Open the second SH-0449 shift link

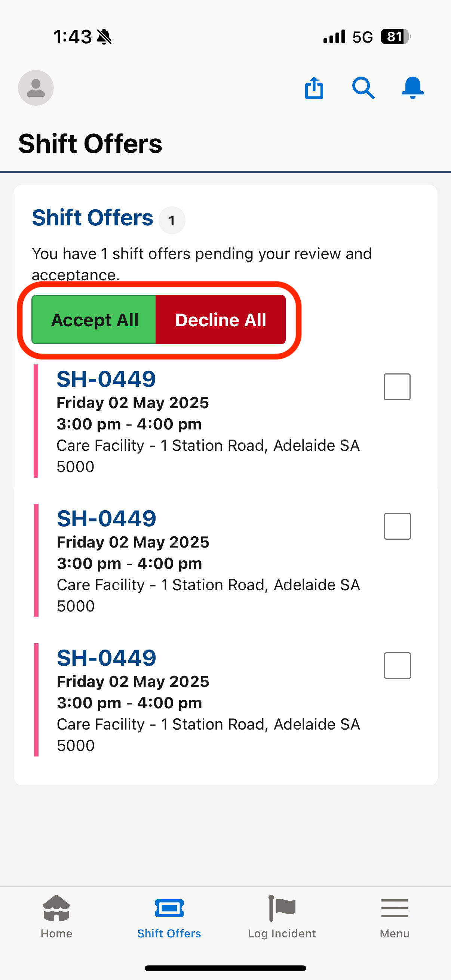107,518
